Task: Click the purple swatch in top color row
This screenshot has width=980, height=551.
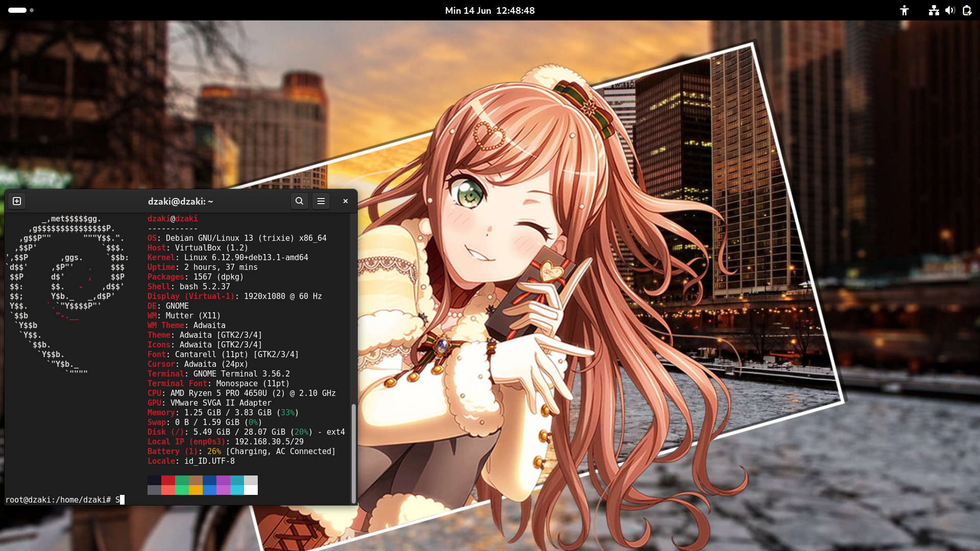Action: (223, 480)
